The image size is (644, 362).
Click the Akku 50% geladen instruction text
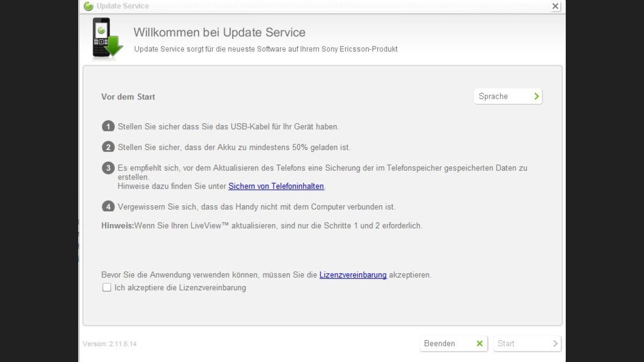(x=234, y=147)
